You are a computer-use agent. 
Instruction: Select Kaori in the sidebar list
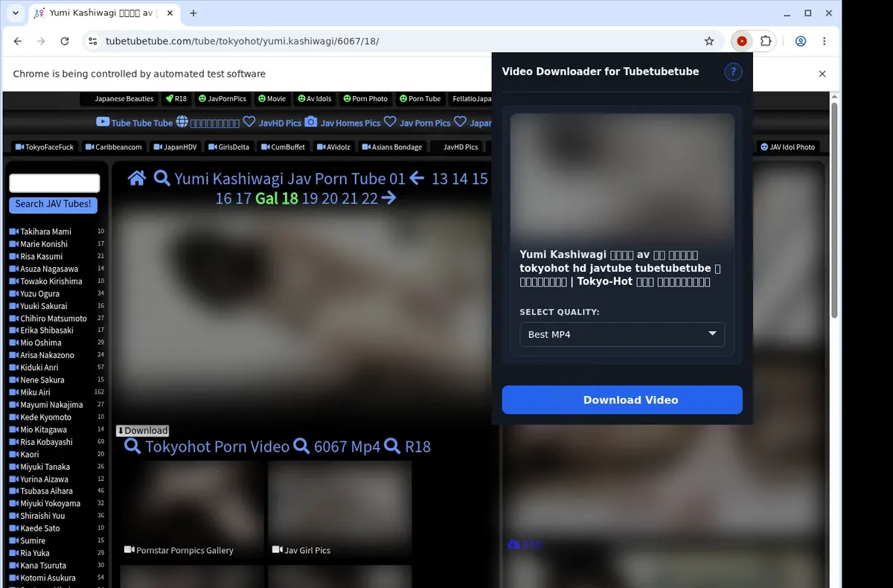point(29,454)
